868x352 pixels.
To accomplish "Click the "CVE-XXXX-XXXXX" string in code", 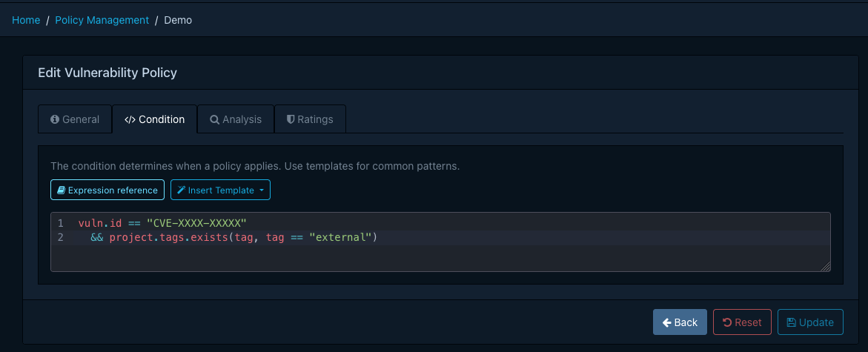I will 196,224.
